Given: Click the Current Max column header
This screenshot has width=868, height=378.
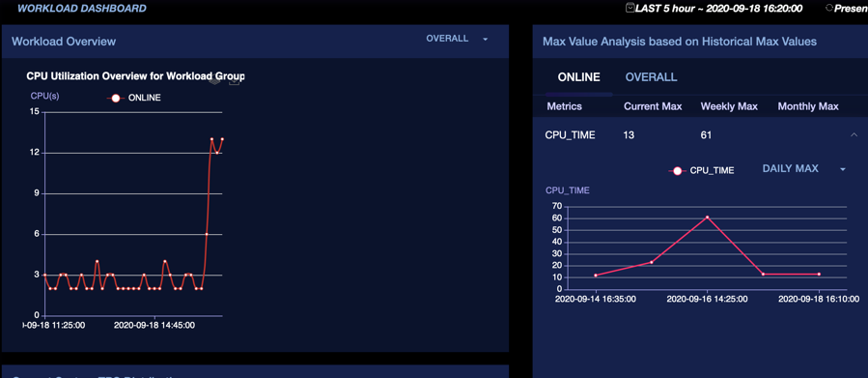Looking at the screenshot, I should (x=653, y=106).
